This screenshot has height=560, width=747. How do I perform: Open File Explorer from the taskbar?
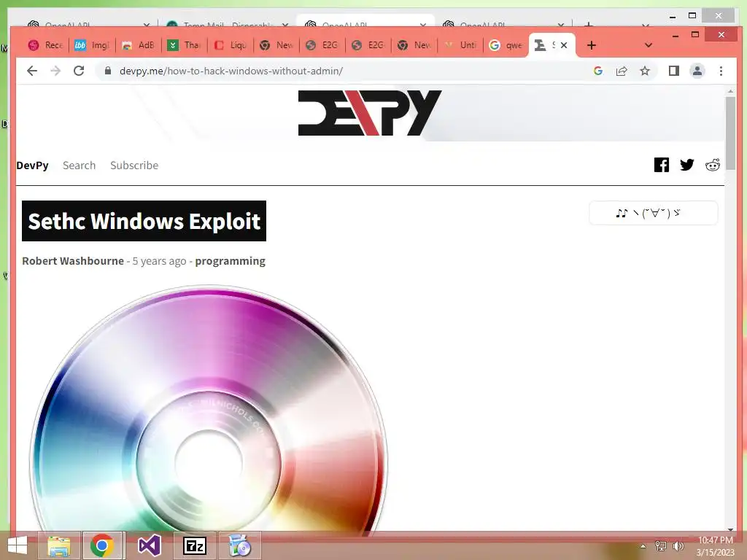[x=59, y=545]
